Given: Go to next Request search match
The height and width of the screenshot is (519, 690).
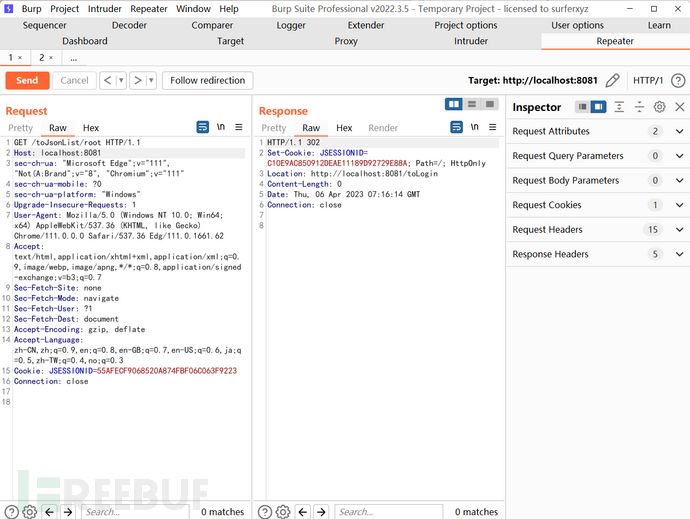Looking at the screenshot, I should coord(68,512).
